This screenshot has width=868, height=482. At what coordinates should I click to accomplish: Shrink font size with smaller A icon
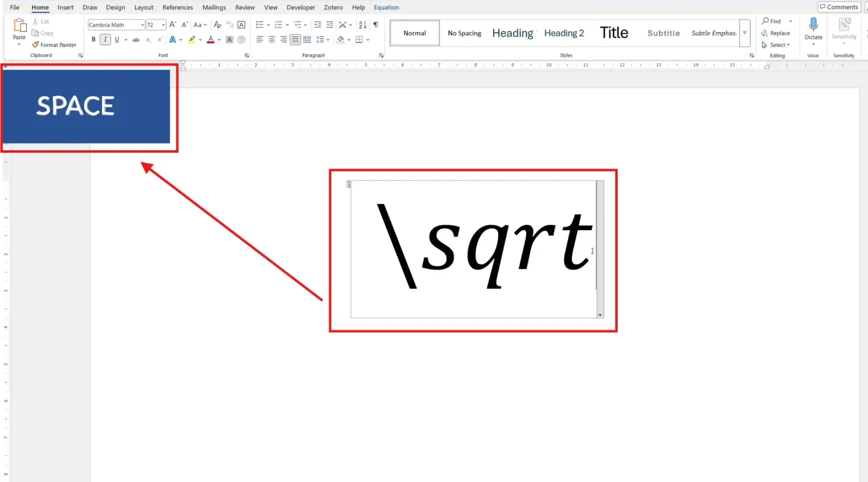coord(184,24)
